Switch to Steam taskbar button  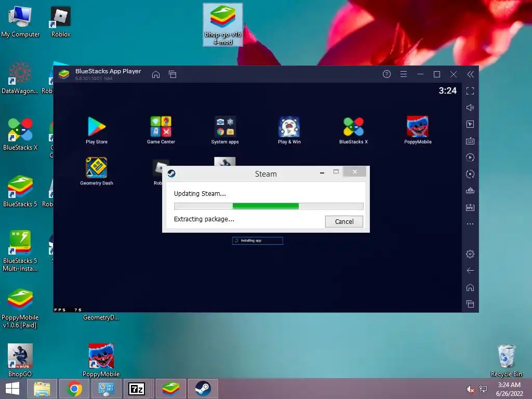coord(203,389)
